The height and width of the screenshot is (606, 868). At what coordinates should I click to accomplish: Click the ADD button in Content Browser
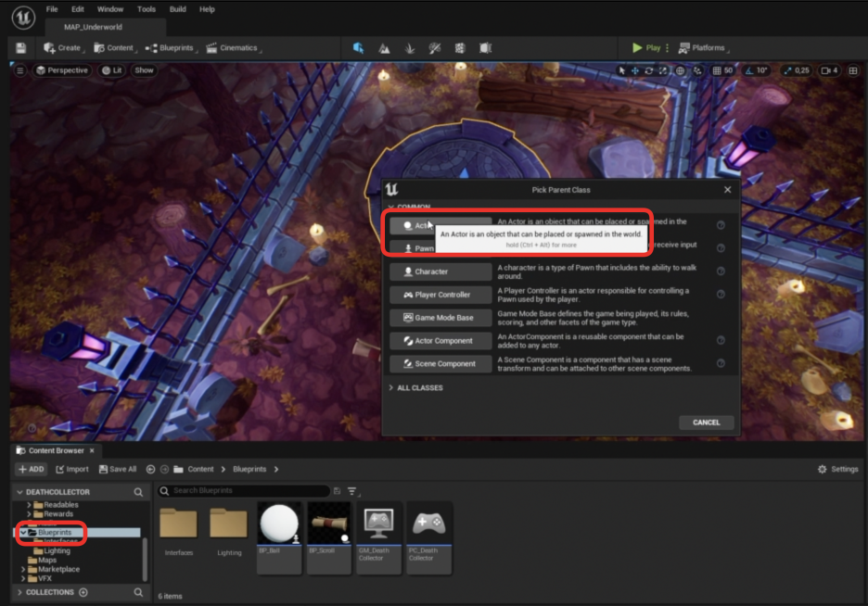coord(31,469)
